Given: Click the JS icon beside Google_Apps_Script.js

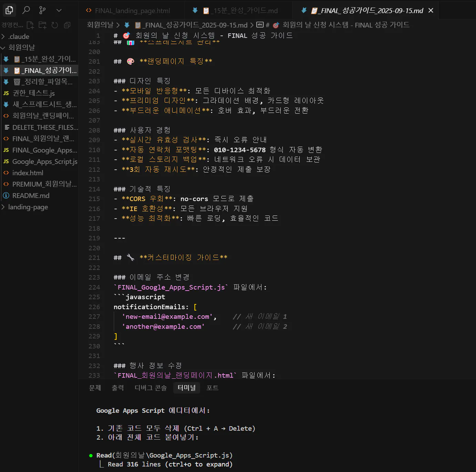Looking at the screenshot, I should point(6,161).
